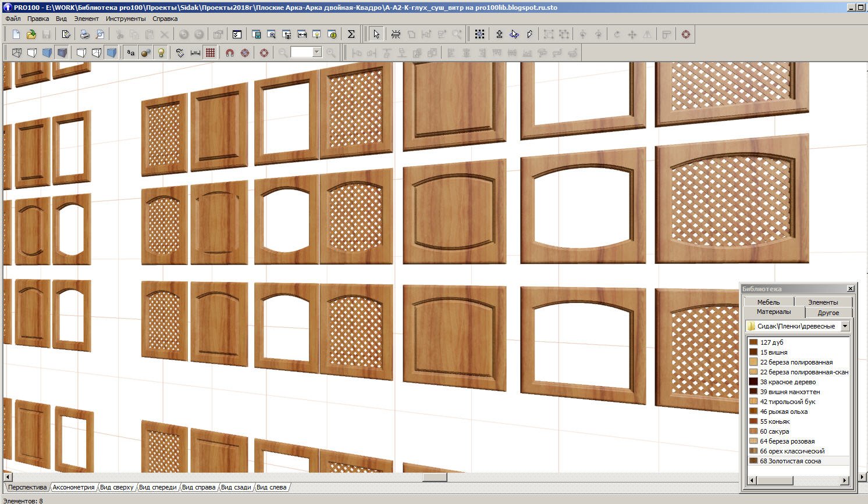This screenshot has width=868, height=504.
Task: Click the wireframe cube view icon
Action: [17, 53]
